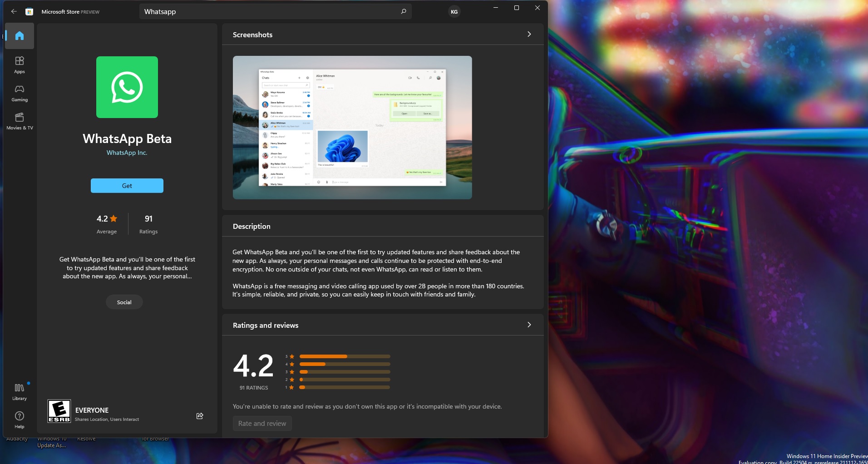
Task: Select the Social category tag
Action: [x=124, y=302]
